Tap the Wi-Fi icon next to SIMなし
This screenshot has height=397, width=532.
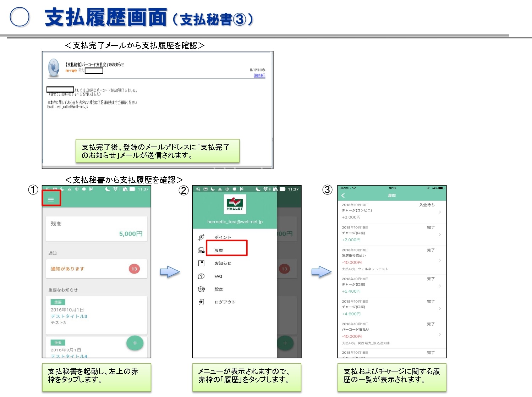point(354,188)
